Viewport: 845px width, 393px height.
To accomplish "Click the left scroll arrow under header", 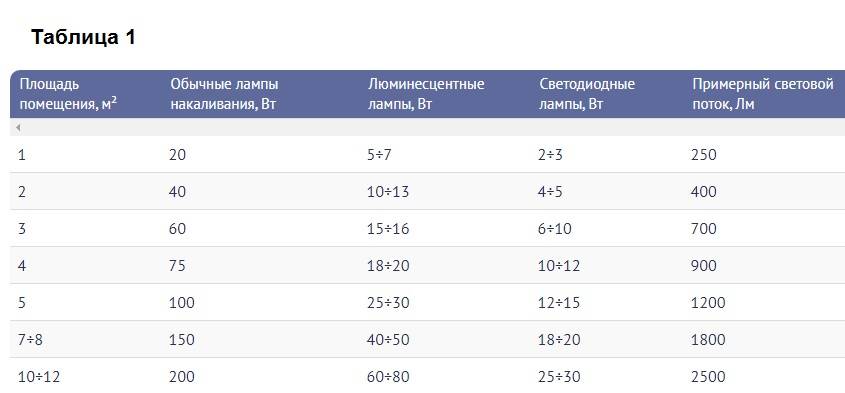I will coord(18,128).
